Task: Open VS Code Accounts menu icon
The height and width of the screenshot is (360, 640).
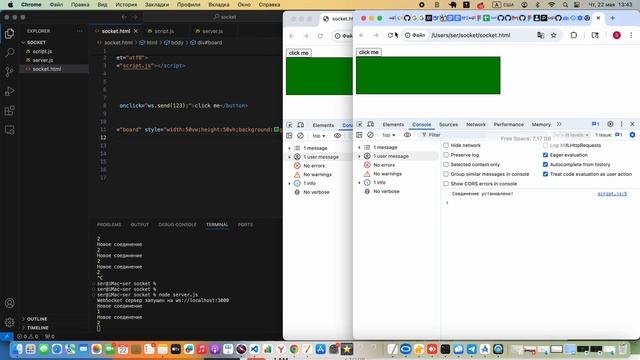Action: pos(9,303)
